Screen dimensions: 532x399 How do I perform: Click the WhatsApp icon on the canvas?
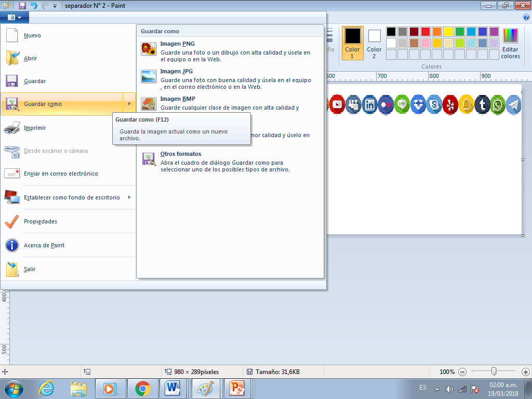[x=498, y=105]
